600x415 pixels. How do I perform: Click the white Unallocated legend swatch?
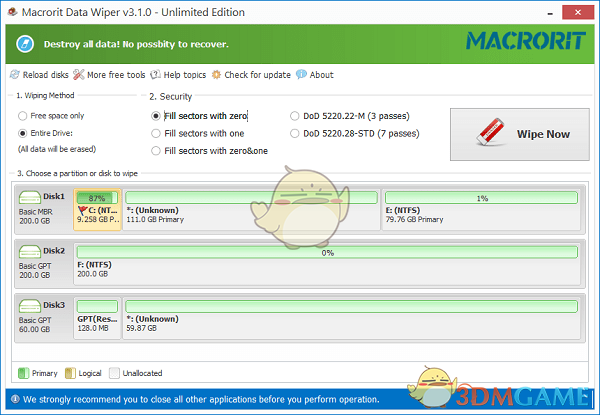coord(114,373)
